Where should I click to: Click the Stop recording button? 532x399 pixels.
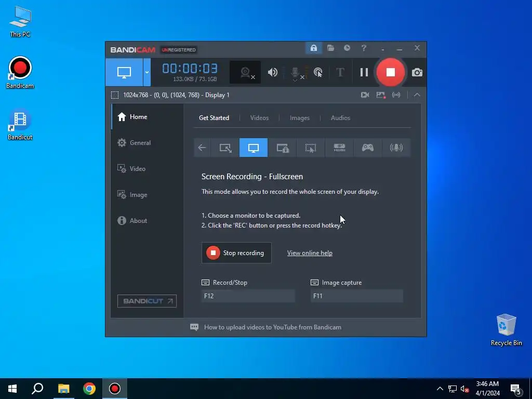point(236,253)
